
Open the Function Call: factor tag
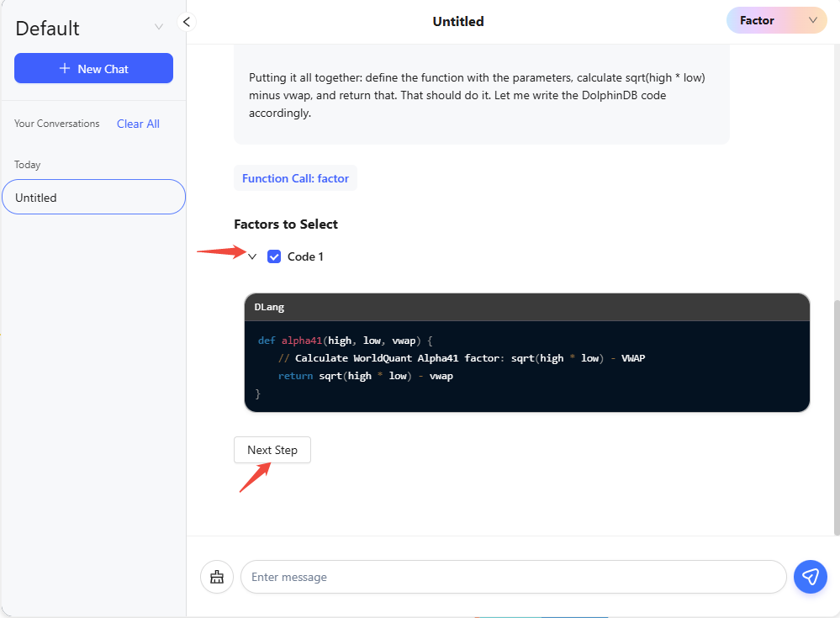point(295,178)
